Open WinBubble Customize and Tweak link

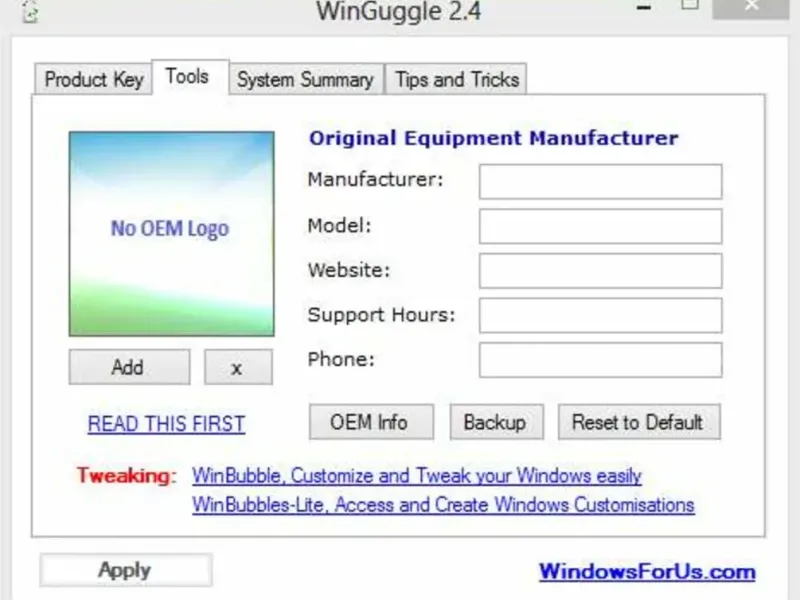(x=417, y=476)
